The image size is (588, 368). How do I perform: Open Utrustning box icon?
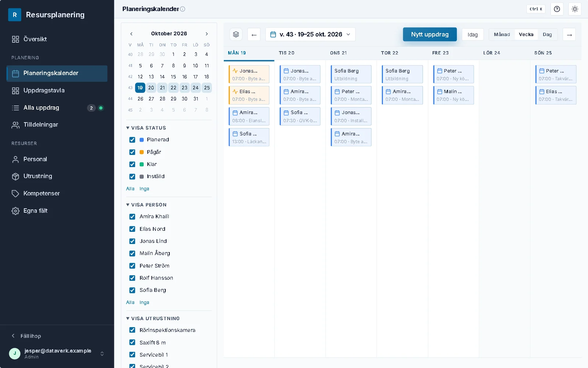(15, 176)
